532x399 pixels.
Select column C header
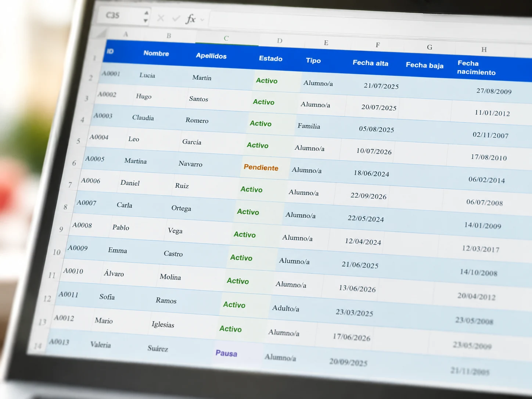[x=226, y=38]
